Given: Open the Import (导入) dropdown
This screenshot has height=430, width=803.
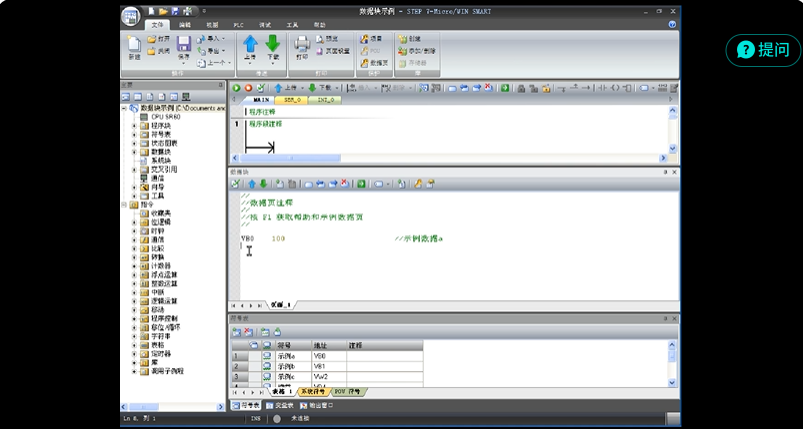Looking at the screenshot, I should pyautogui.click(x=211, y=38).
